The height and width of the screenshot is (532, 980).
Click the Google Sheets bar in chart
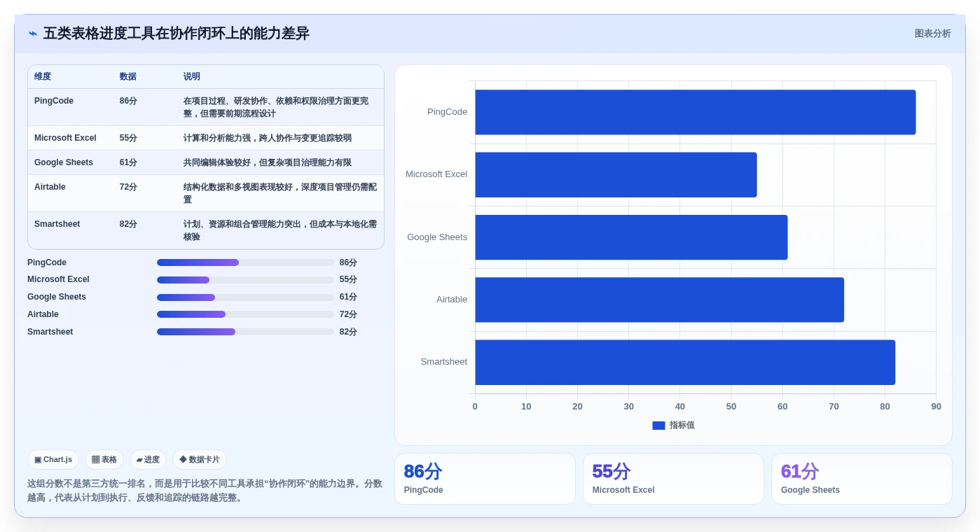[631, 237]
